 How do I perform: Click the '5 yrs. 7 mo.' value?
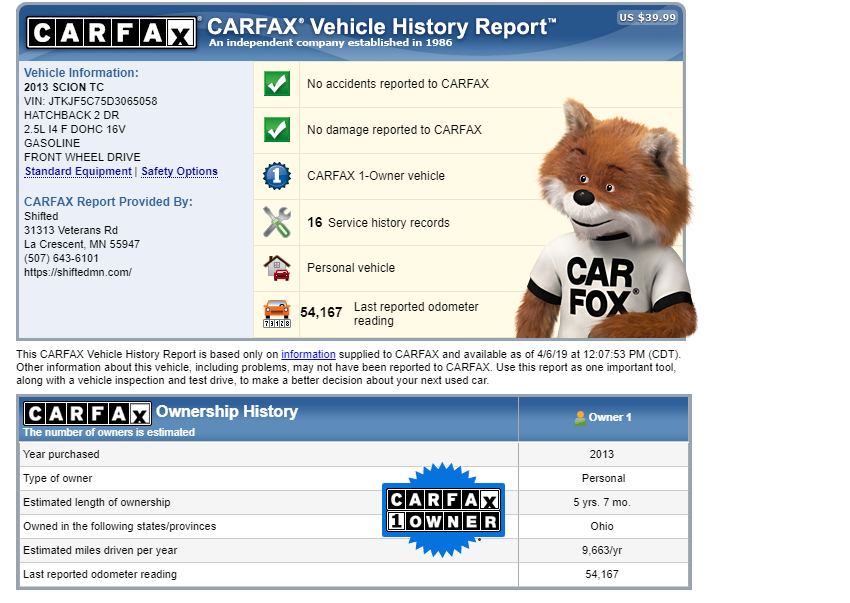[x=602, y=502]
